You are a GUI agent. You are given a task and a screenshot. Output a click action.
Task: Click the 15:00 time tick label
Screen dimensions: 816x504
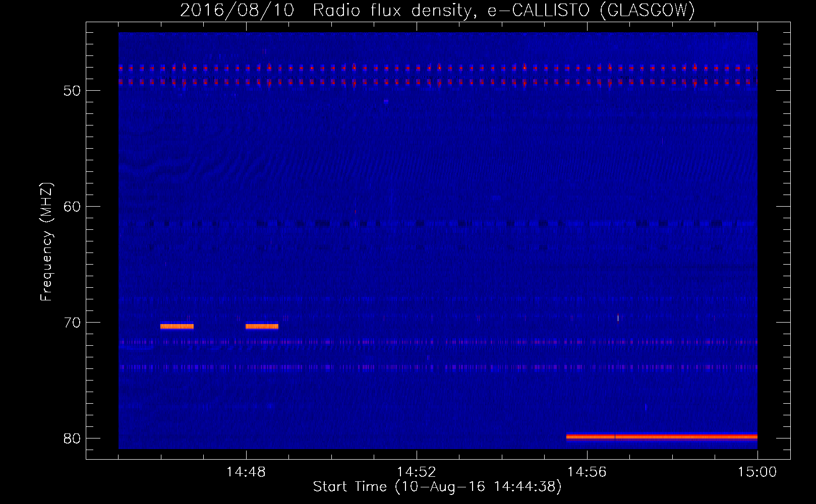(x=757, y=472)
